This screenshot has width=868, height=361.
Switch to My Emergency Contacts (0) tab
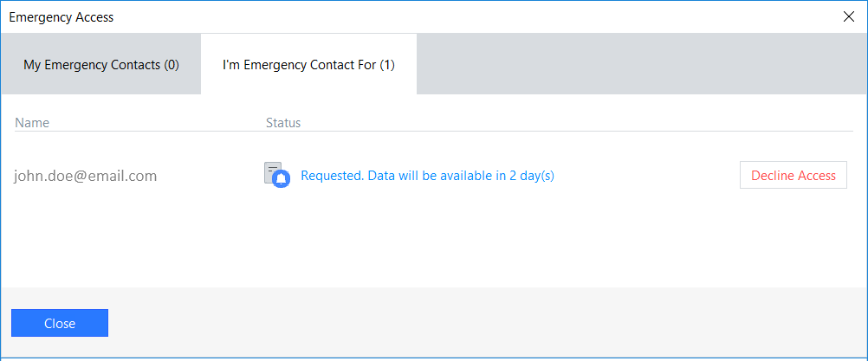[x=100, y=64]
